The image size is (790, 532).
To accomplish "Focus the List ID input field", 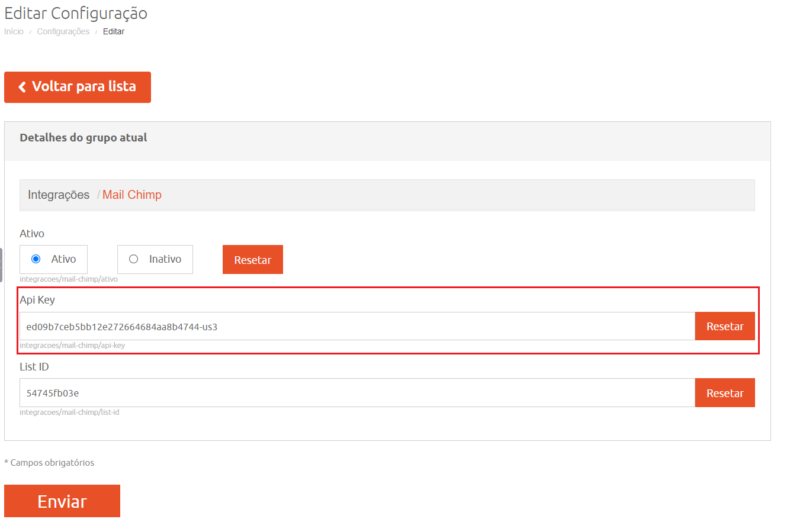I will tap(357, 393).
